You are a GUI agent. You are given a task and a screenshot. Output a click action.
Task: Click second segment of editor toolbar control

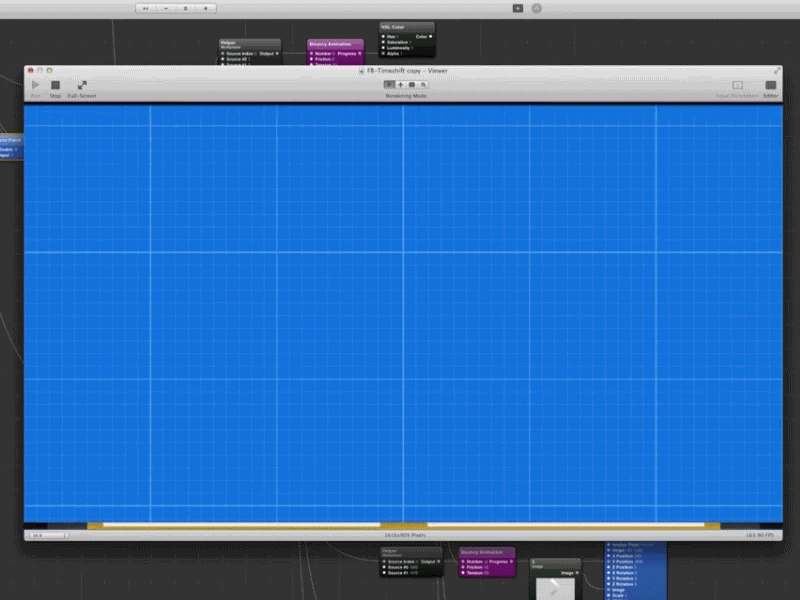click(166, 8)
